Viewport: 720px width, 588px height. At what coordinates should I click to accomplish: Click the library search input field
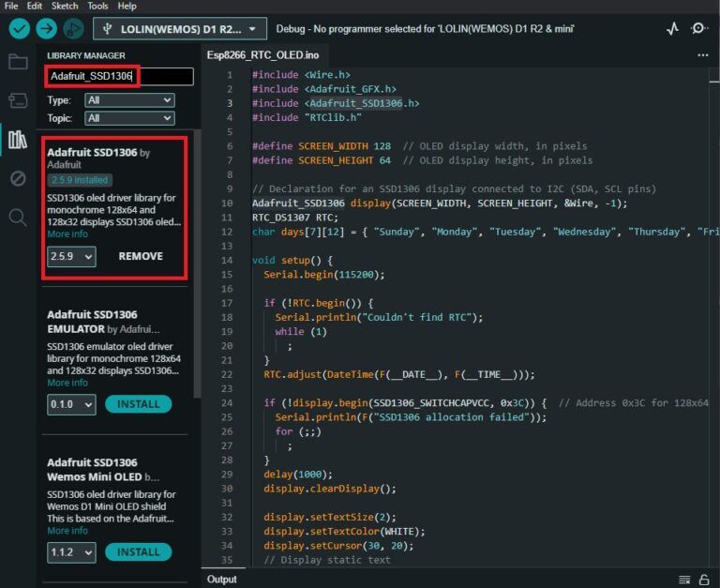pos(120,76)
